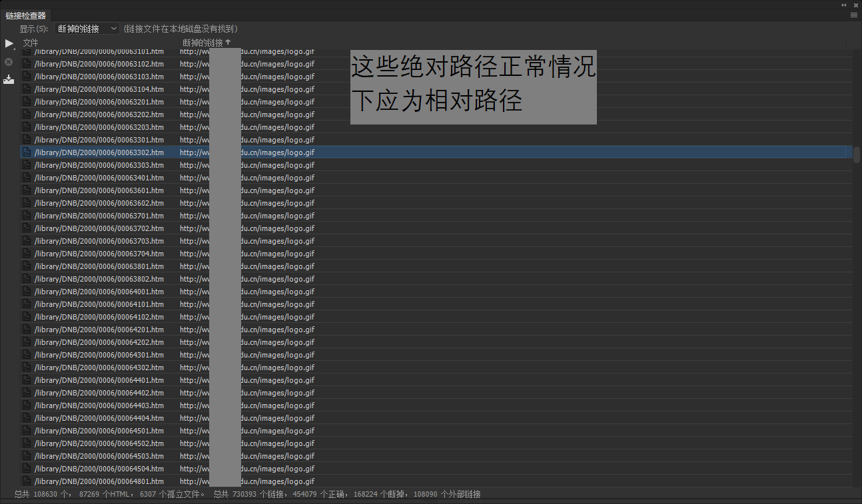This screenshot has height=504, width=862.
Task: Click the broken logo.gif link of 00064302.htm
Action: coord(247,368)
